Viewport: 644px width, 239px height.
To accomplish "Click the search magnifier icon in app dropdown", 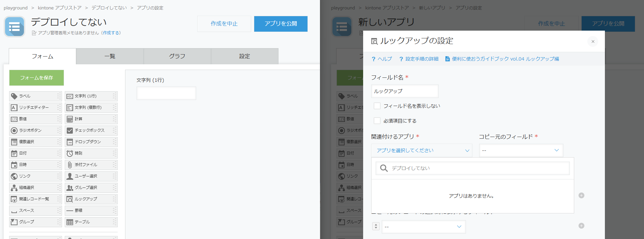I will point(384,168).
